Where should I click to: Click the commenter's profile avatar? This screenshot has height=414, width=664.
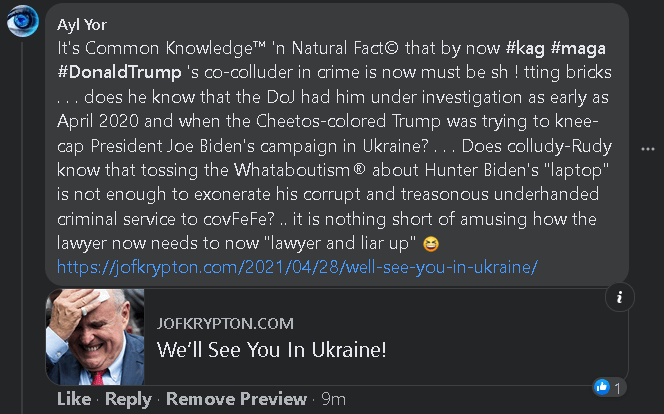(23, 23)
